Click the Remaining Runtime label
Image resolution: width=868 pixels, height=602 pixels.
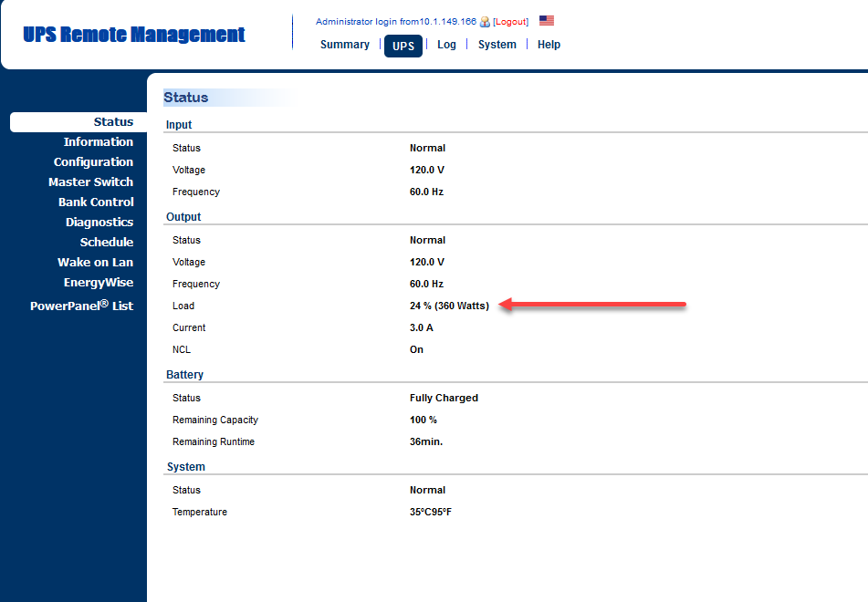pos(214,441)
